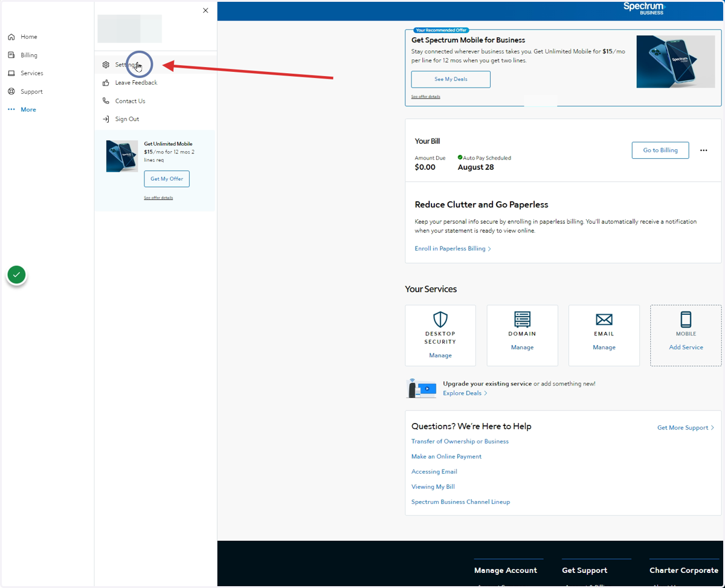
Task: Click the Contact Us phone icon
Action: (106, 101)
